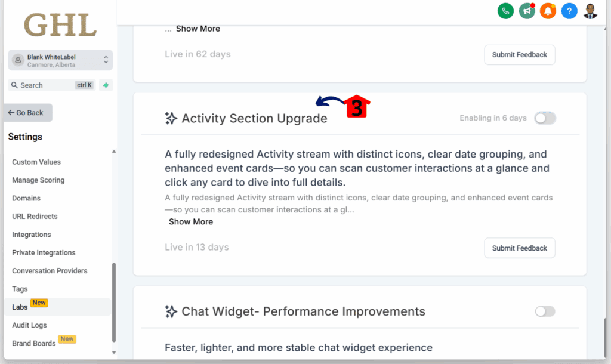611x364 pixels.
Task: Click the green AI sparkle icon beside Search
Action: point(106,85)
